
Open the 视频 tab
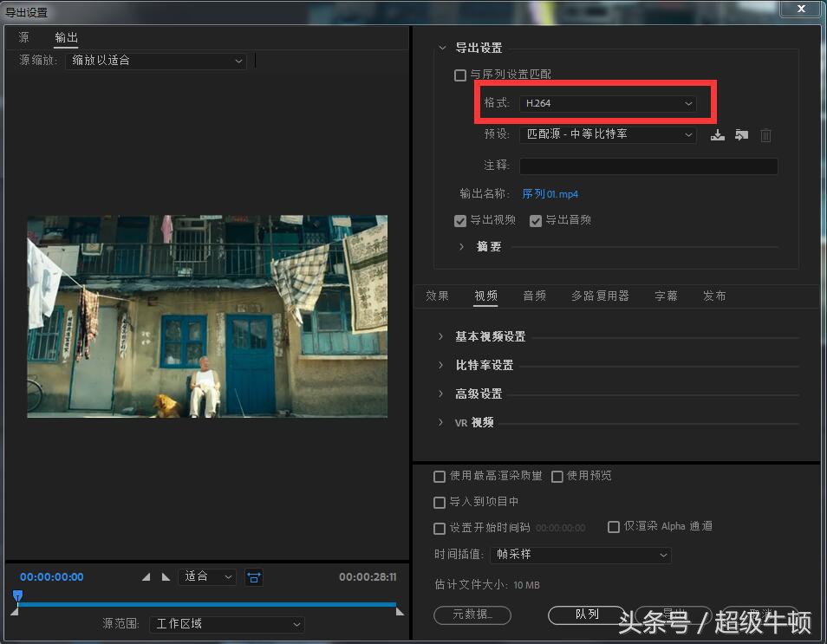pos(485,296)
